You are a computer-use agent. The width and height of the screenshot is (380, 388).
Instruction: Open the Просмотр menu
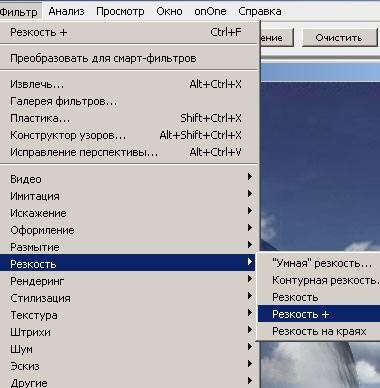[120, 12]
